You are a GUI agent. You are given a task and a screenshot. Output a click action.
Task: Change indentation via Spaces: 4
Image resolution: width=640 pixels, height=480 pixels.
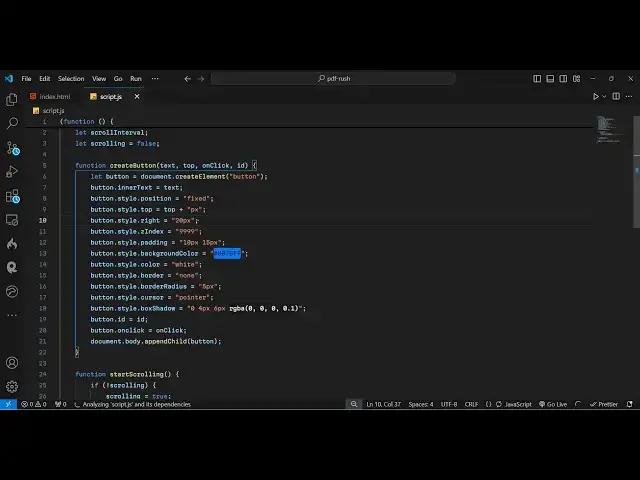421,404
